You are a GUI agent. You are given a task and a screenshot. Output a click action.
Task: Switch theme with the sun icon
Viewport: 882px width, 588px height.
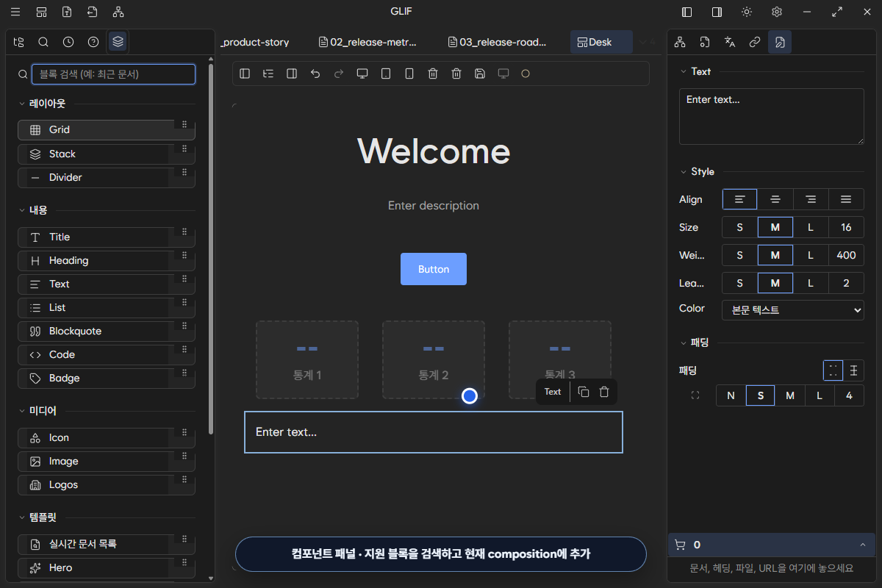[747, 12]
